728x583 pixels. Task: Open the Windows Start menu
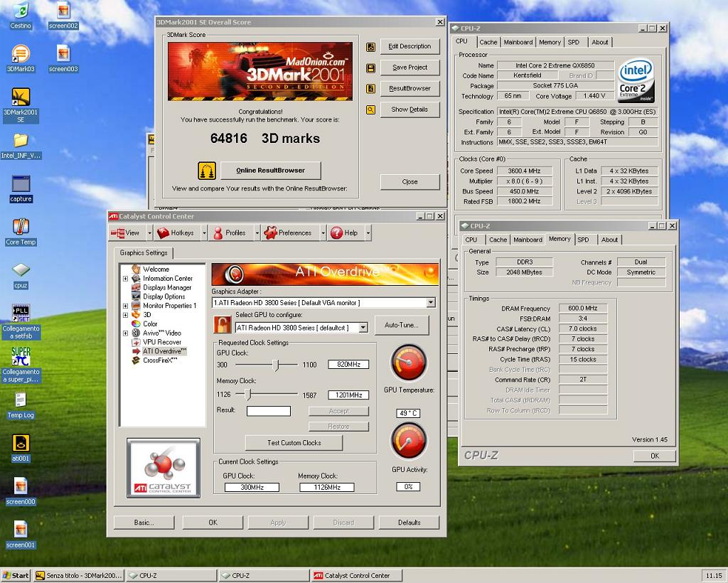16,576
